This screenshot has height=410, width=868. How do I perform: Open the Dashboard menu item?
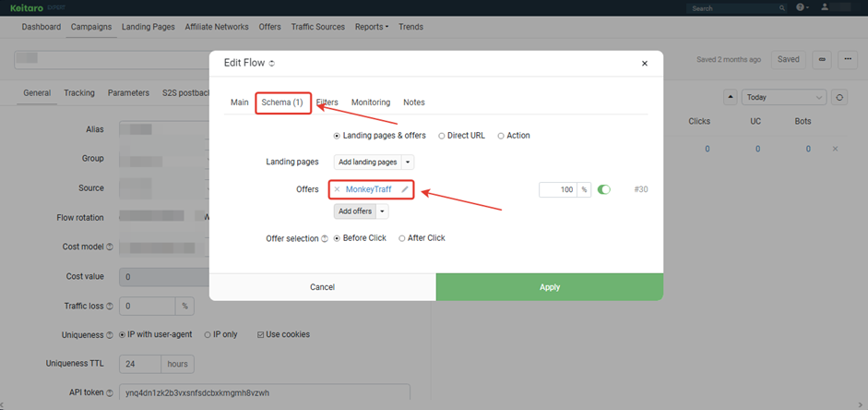(x=42, y=27)
